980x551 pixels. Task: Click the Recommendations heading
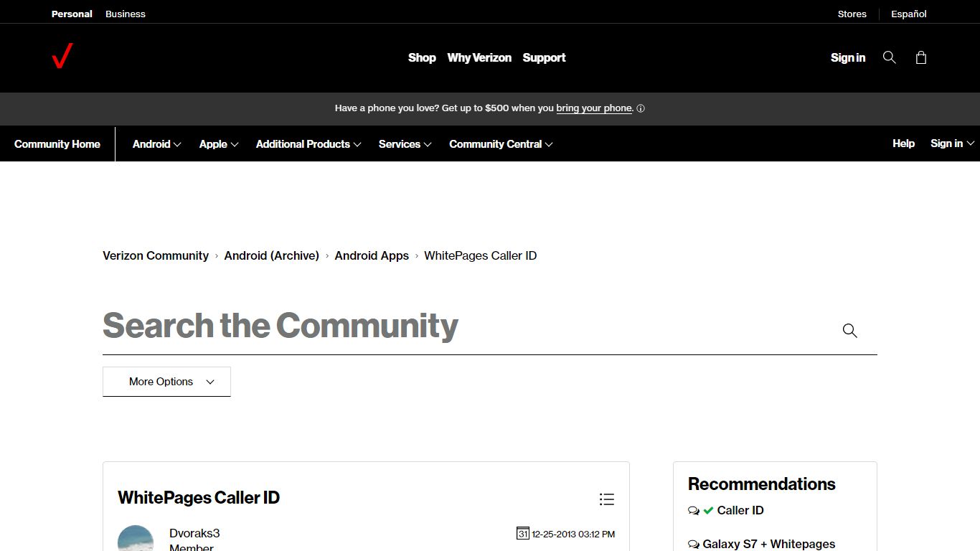point(762,484)
